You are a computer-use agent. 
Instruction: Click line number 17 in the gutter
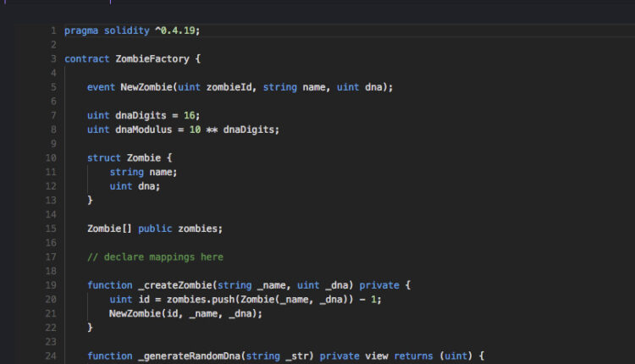[50, 256]
